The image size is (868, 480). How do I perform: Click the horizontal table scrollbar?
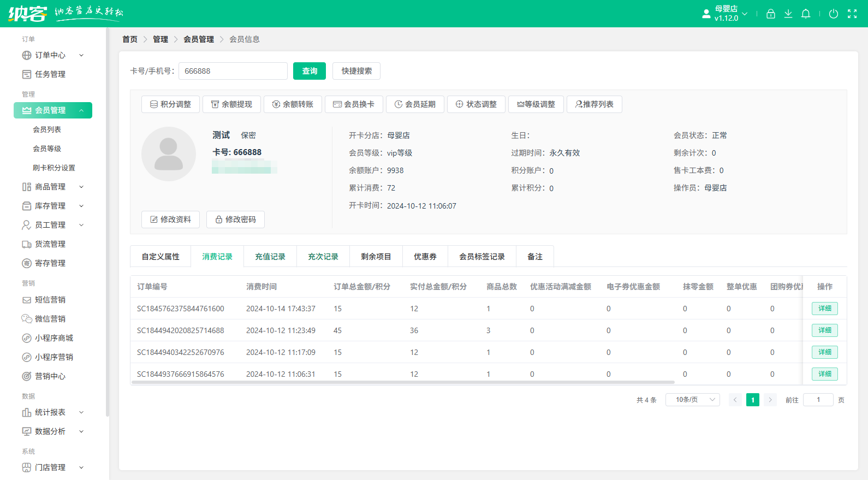(x=403, y=382)
